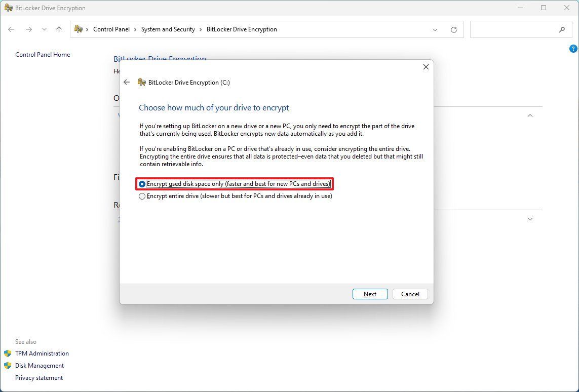This screenshot has height=392, width=579.
Task: Click the TPM Administration shield icon
Action: point(8,354)
